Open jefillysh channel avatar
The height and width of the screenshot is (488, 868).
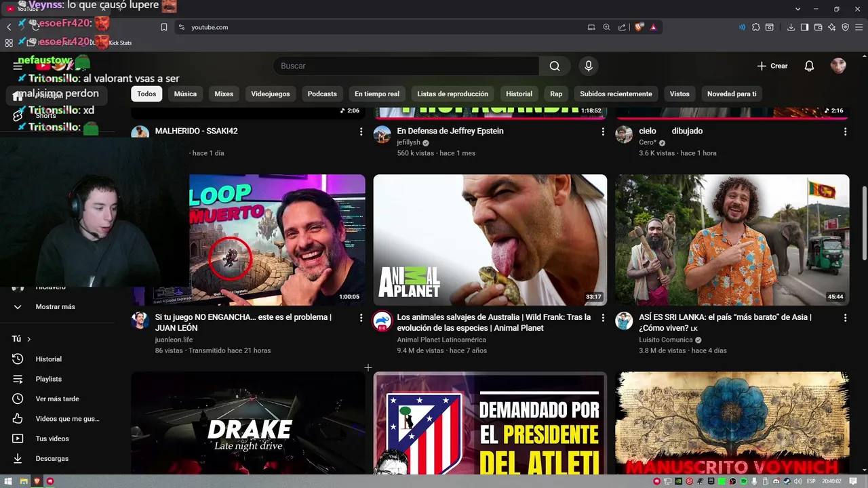point(382,134)
